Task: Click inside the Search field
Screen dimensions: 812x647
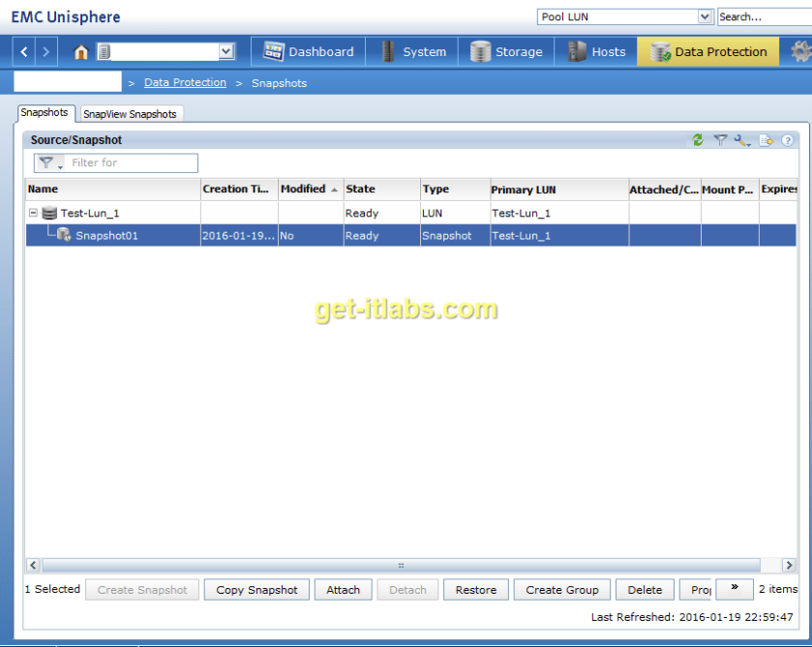Action: tap(760, 15)
